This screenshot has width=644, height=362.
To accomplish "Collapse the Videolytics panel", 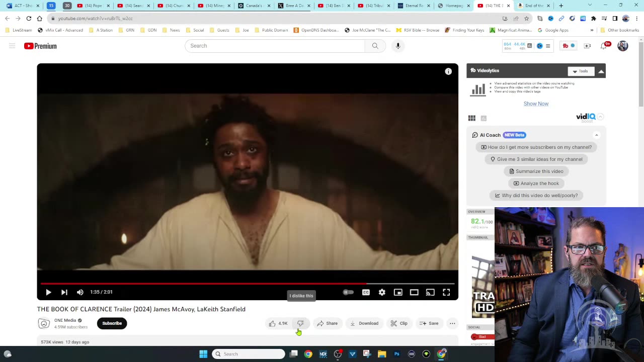I will point(601,71).
